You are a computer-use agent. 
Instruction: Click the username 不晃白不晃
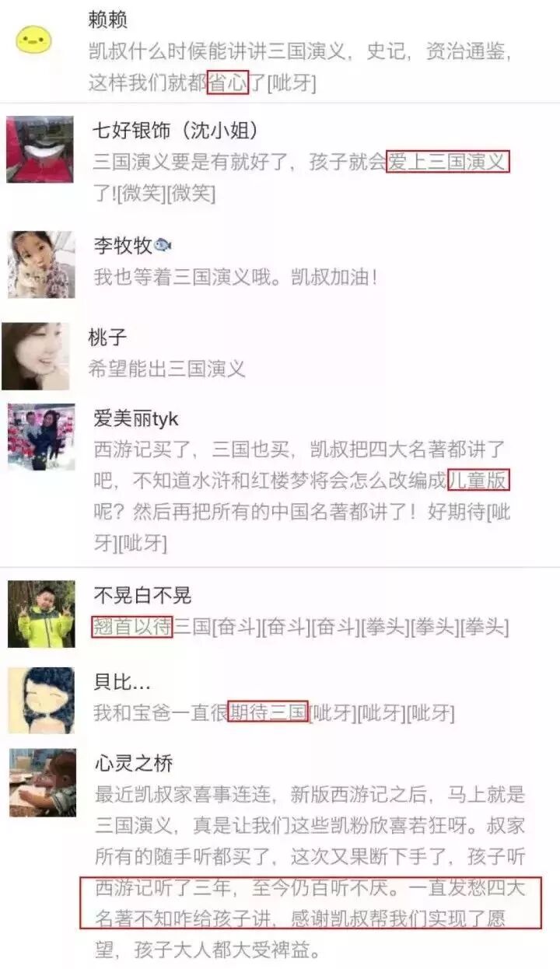[x=142, y=596]
